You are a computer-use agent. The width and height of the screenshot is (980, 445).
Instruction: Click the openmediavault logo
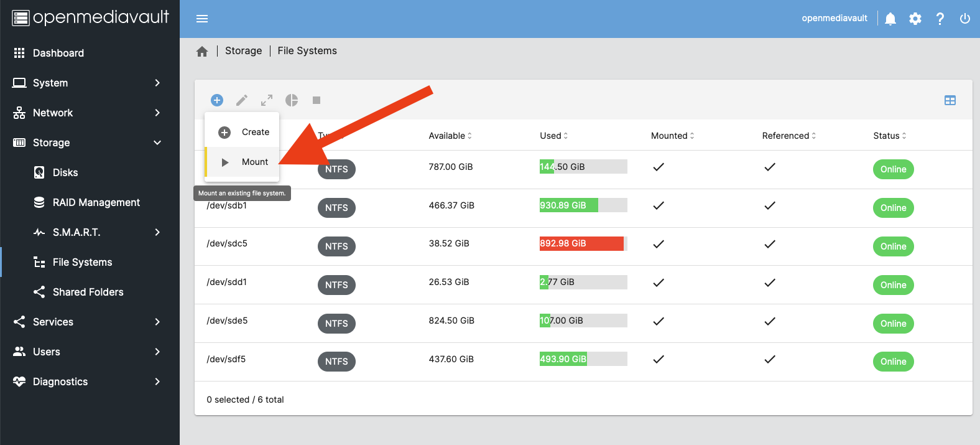(90, 17)
